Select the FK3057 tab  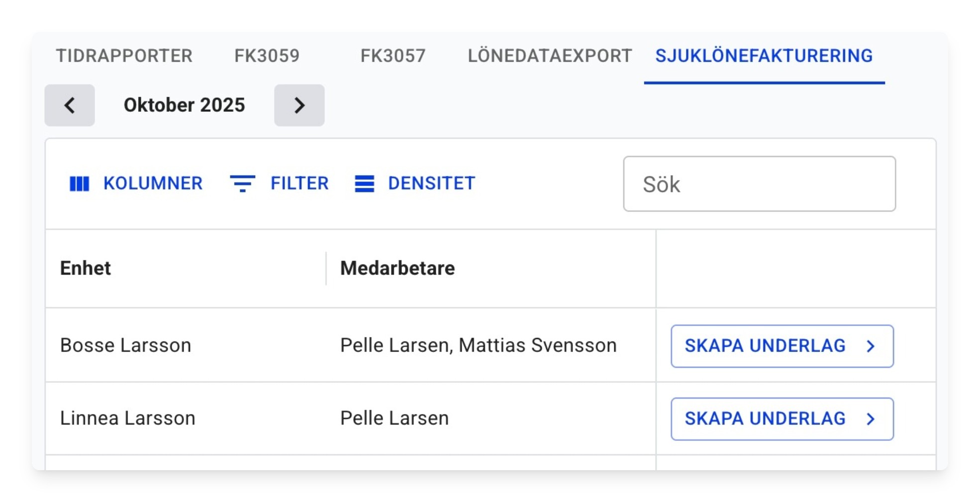[393, 56]
